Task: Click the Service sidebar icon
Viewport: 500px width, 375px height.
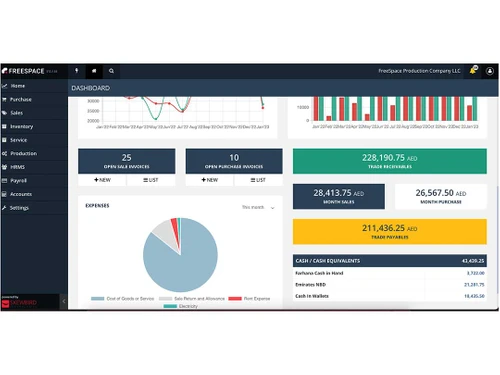Action: click(4, 140)
